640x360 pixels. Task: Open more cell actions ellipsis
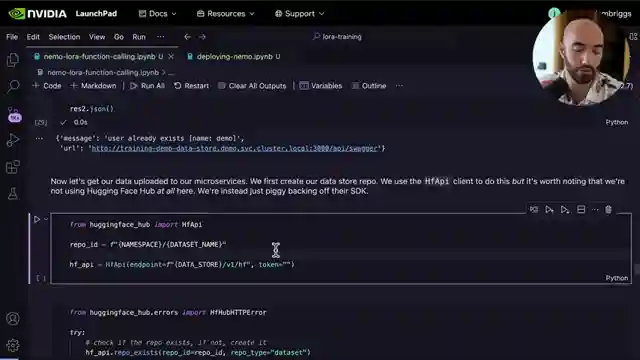click(596, 209)
